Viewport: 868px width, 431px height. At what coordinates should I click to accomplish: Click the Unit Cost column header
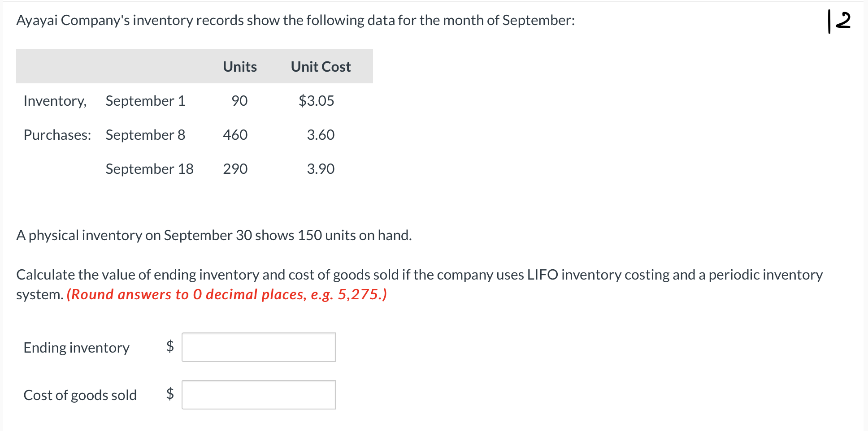pyautogui.click(x=321, y=67)
